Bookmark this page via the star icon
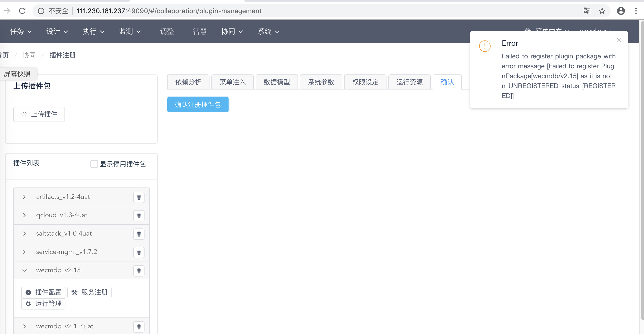Image resolution: width=644 pixels, height=334 pixels. click(602, 11)
